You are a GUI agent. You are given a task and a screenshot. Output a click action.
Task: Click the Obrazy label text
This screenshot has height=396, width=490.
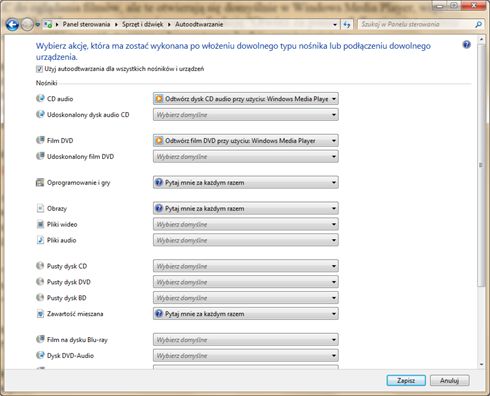click(x=57, y=209)
